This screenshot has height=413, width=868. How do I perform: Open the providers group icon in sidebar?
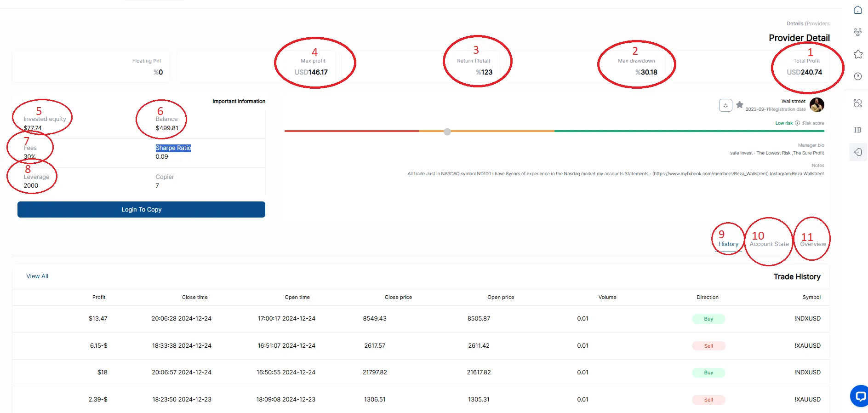click(x=857, y=32)
